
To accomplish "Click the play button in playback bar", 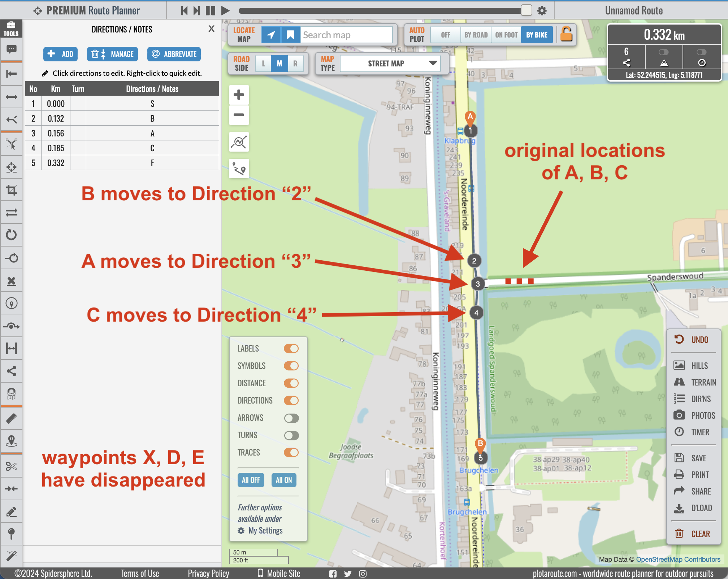I will tap(225, 10).
